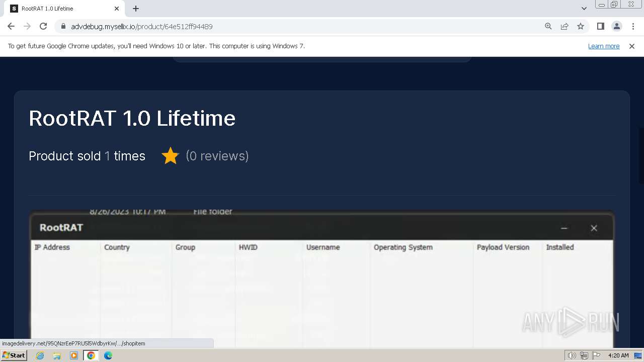The height and width of the screenshot is (362, 644).
Task: Switch to Chrome taskbar button
Action: pyautogui.click(x=91, y=355)
